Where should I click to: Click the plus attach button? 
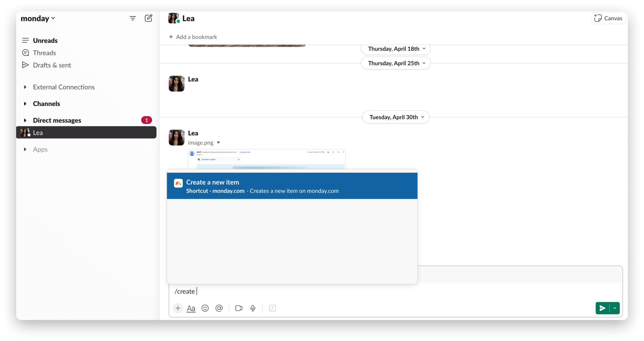(x=178, y=308)
